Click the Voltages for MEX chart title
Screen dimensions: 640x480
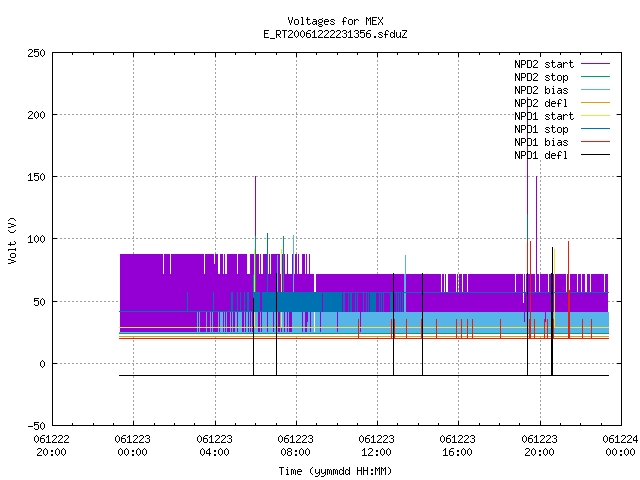coord(336,21)
